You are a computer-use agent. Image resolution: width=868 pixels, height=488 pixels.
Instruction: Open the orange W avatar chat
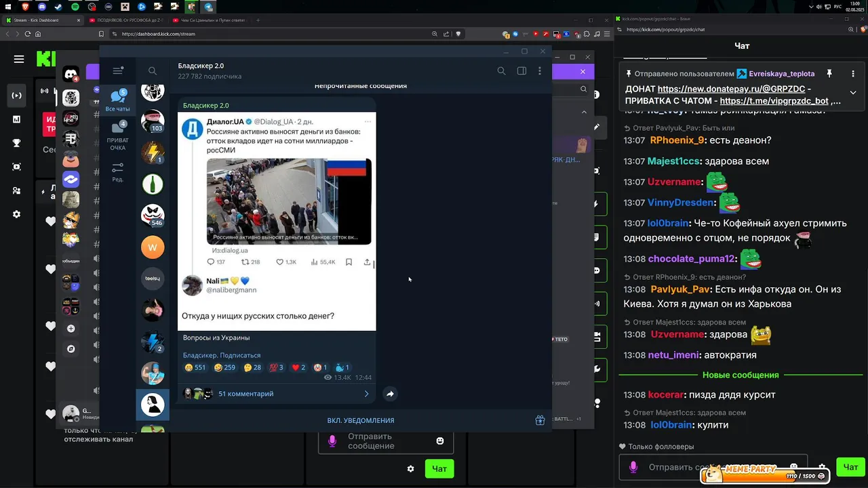click(x=153, y=247)
